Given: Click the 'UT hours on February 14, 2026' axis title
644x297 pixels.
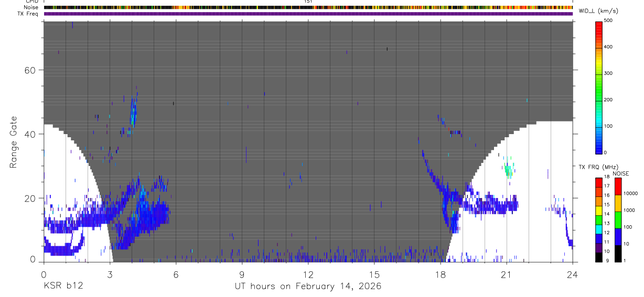Looking at the screenshot, I should [308, 286].
